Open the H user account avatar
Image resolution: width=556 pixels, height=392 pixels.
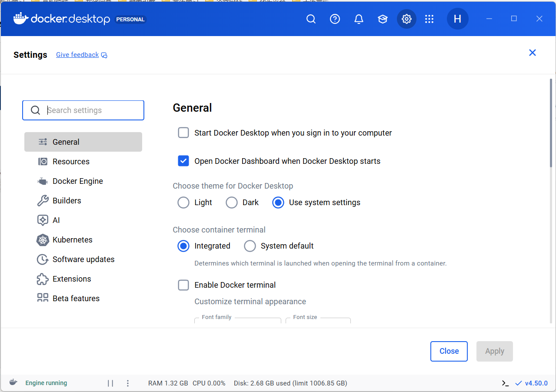457,19
